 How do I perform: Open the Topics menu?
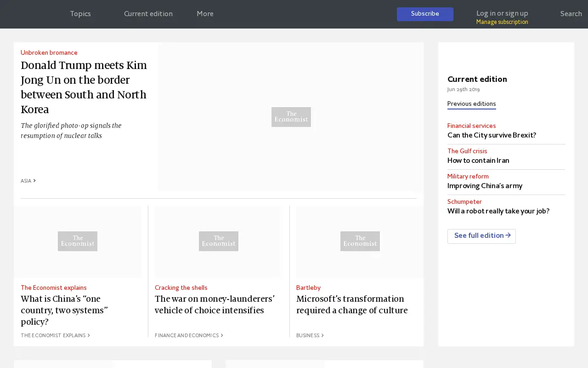coord(80,14)
